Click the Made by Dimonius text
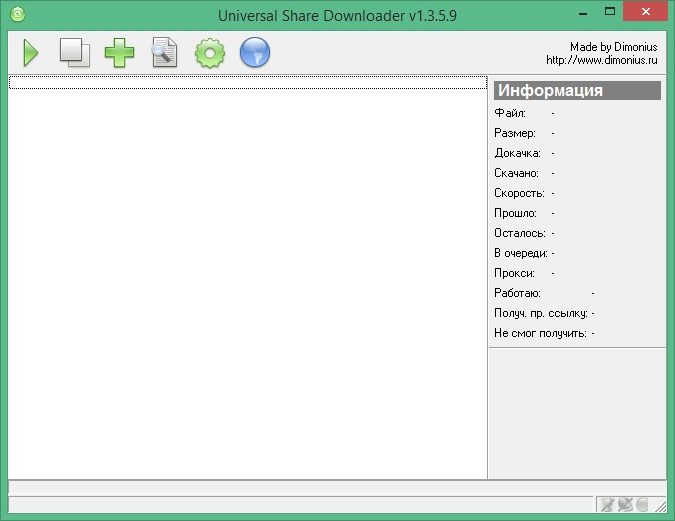 (x=613, y=47)
